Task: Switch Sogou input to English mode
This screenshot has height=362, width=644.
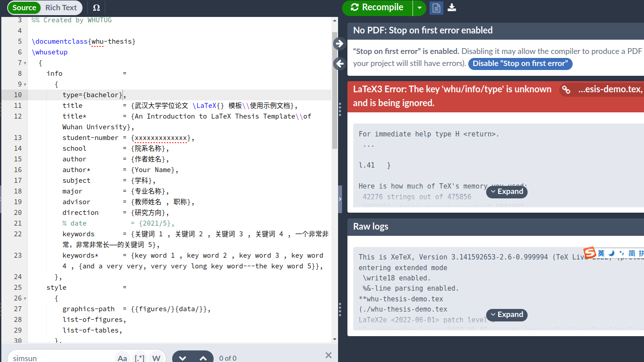Action: (x=600, y=253)
